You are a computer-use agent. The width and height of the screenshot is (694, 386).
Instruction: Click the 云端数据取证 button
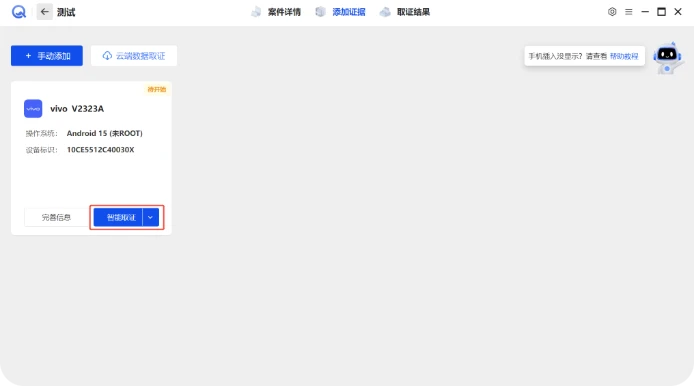tap(134, 56)
